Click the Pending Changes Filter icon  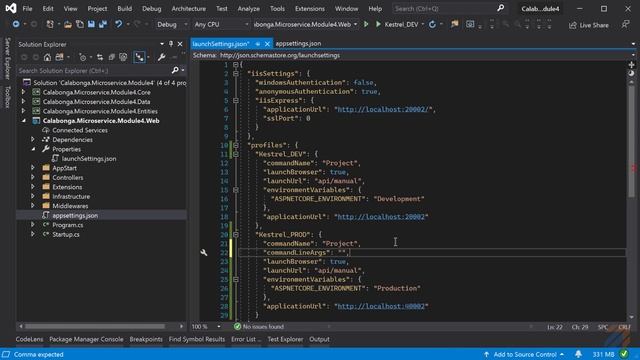[82, 57]
